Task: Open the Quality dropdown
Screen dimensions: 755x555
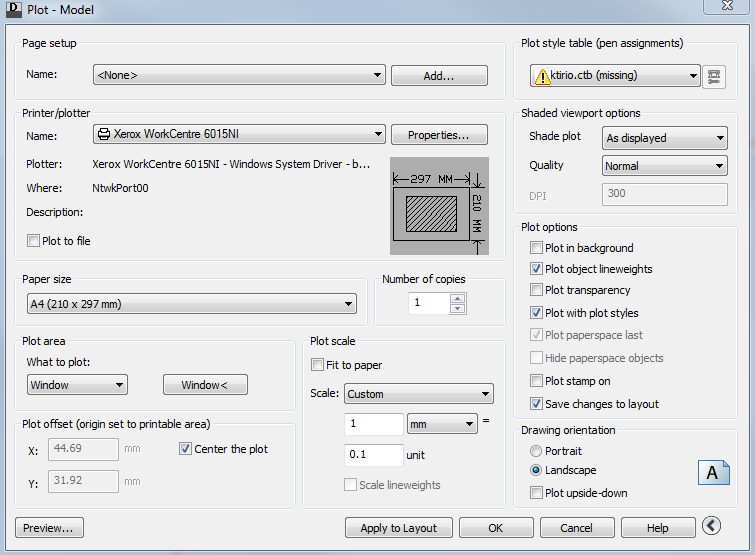Action: tap(664, 166)
